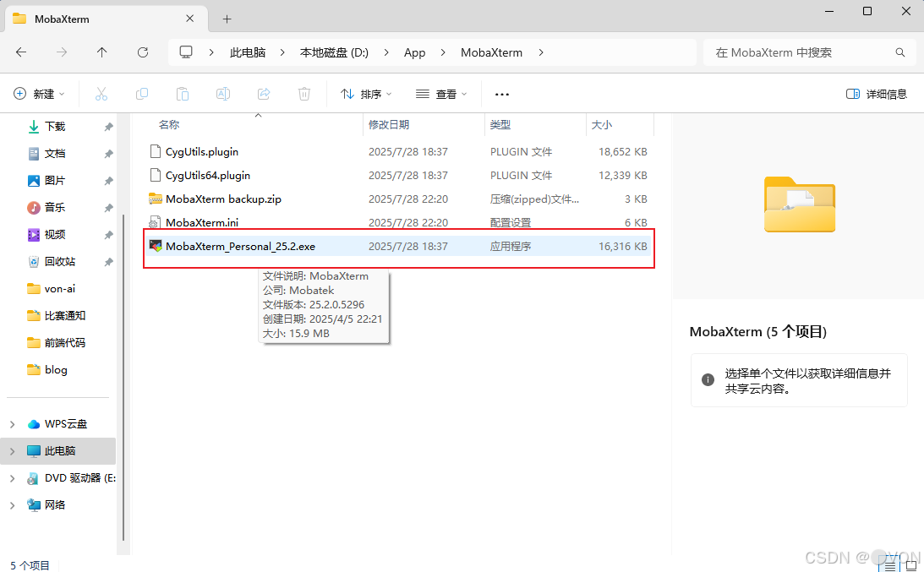Click the Forward navigation arrow
The height and width of the screenshot is (572, 924).
[62, 52]
